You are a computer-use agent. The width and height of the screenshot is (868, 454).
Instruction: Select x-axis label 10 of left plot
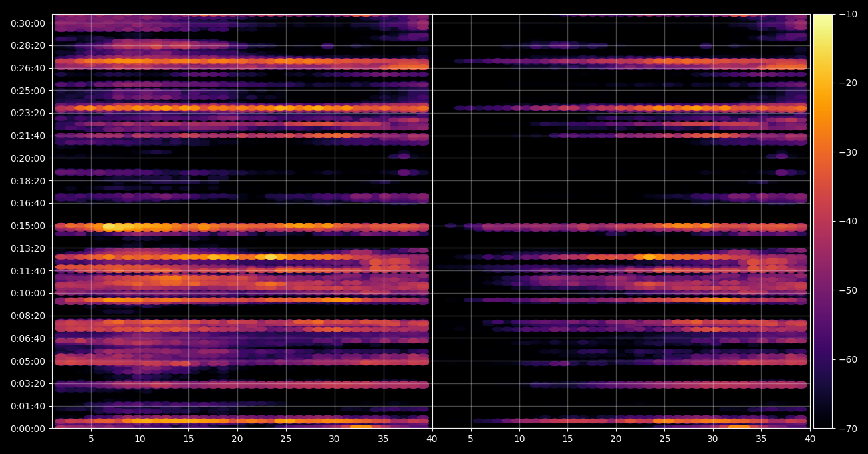click(140, 439)
